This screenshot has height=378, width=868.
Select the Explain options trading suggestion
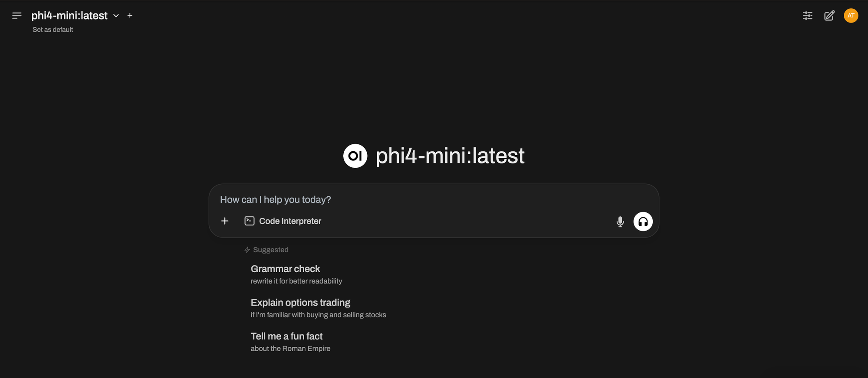point(300,303)
